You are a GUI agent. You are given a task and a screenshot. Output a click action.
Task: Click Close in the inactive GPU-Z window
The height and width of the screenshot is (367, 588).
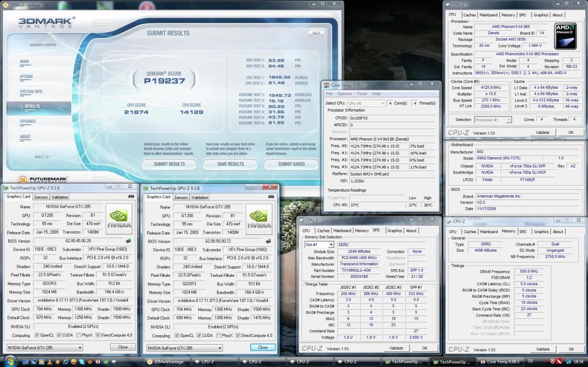(123, 347)
